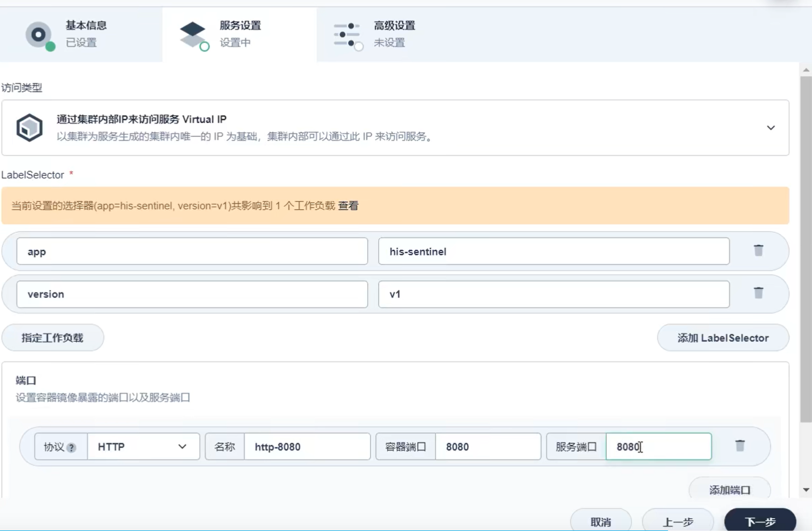
Task: Delete the version label selector row
Action: 759,293
